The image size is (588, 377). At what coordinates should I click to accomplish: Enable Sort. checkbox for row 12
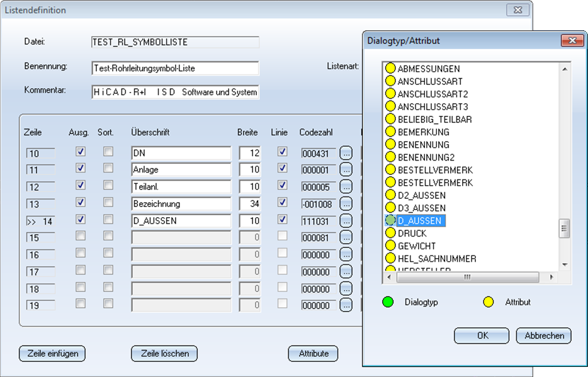click(x=108, y=186)
